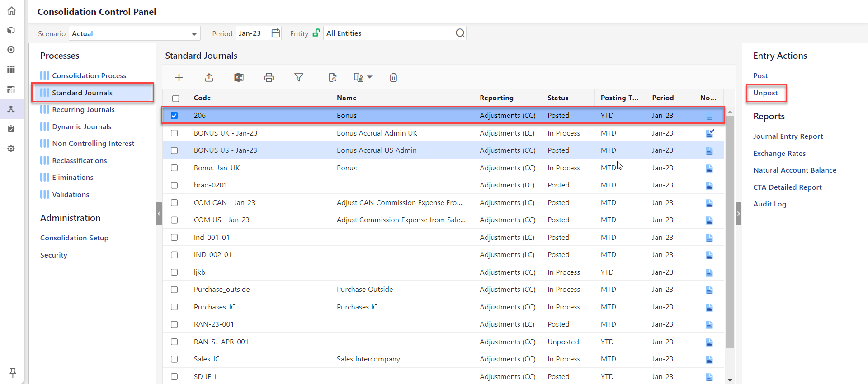Click the Add new journal plus icon
Viewport: 868px width, 384px height.
pos(179,77)
